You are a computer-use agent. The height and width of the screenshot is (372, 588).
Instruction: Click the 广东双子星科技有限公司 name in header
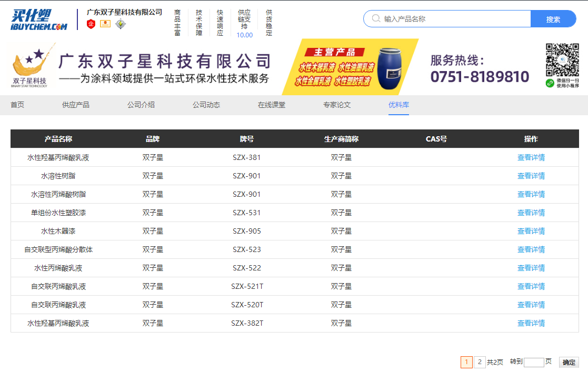125,13
